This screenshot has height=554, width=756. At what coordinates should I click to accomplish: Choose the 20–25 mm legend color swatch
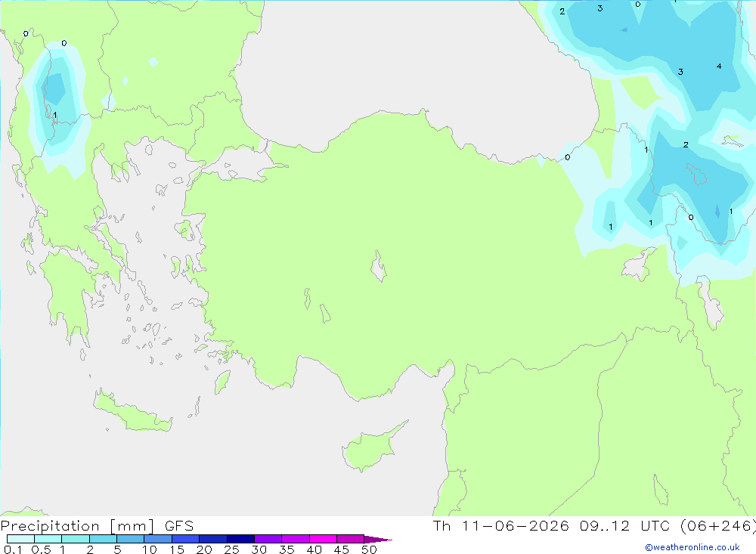(212, 539)
